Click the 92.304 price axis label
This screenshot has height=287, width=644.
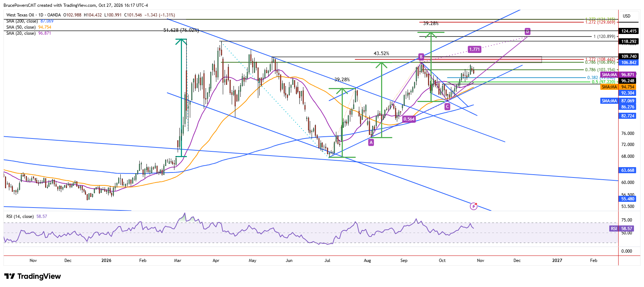pyautogui.click(x=628, y=93)
